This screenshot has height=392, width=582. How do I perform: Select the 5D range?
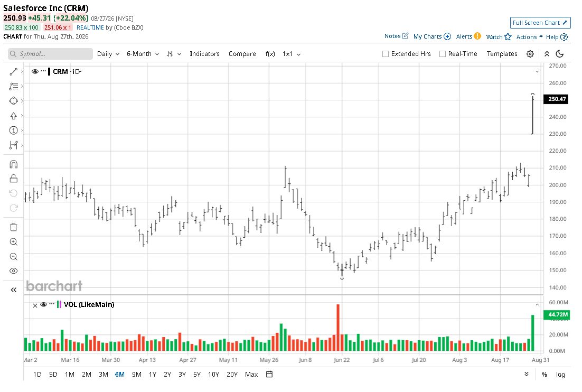53,374
